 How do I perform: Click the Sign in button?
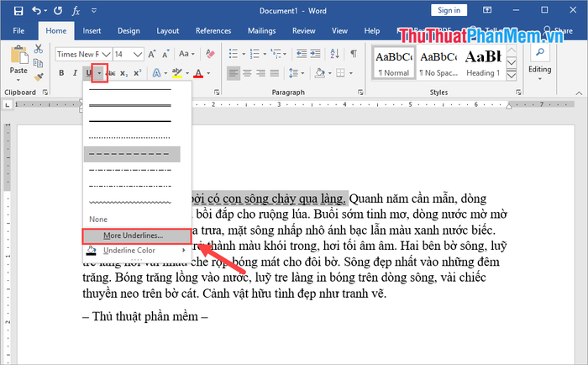[x=449, y=10]
